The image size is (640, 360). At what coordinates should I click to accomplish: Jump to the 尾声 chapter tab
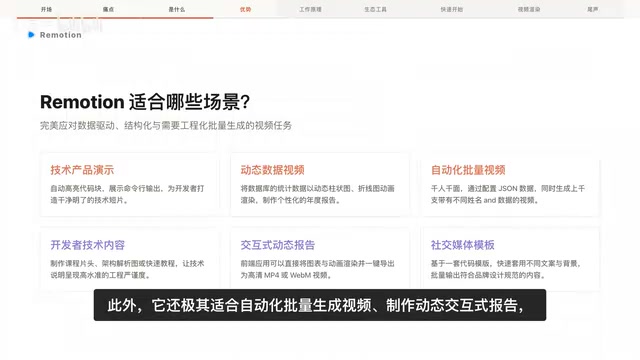click(x=593, y=9)
